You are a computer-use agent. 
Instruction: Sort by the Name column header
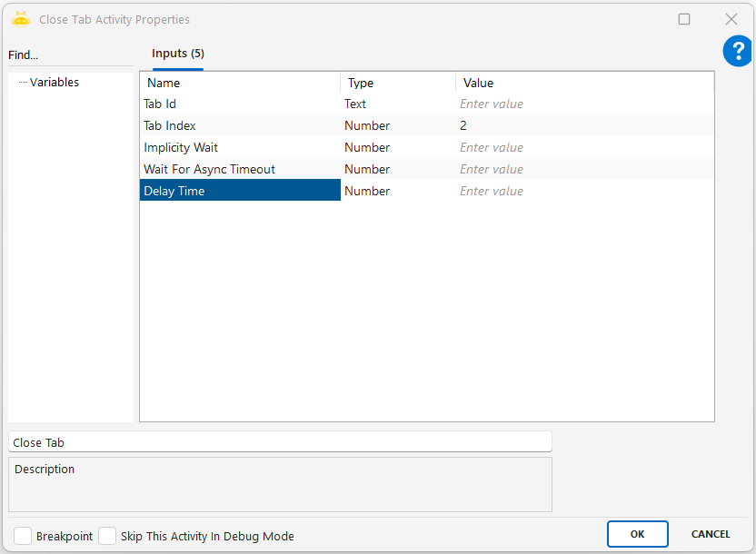click(x=240, y=83)
